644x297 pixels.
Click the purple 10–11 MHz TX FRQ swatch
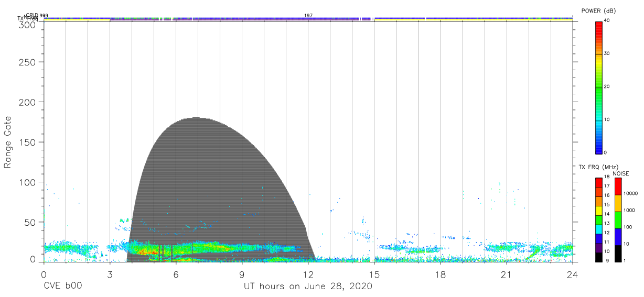coord(598,248)
